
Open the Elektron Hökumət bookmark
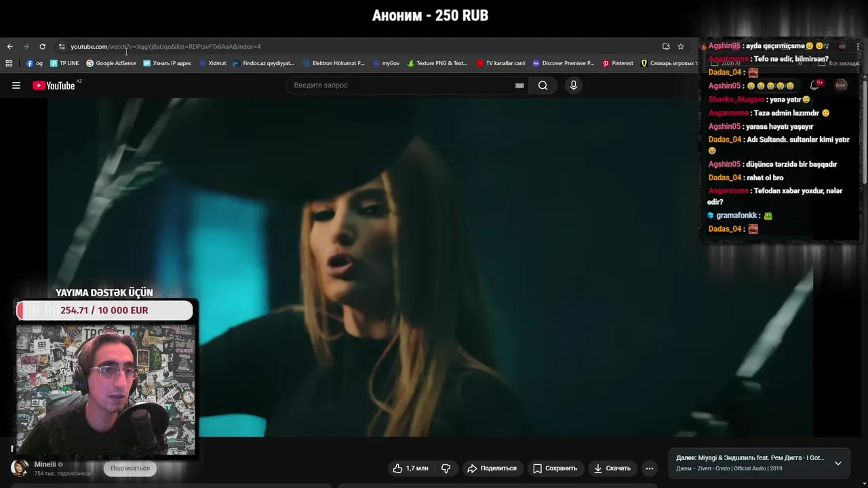(334, 63)
